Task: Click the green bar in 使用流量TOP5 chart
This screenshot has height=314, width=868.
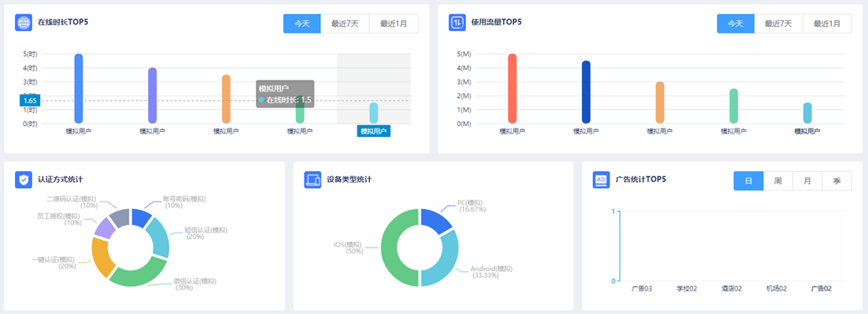Action: [734, 106]
